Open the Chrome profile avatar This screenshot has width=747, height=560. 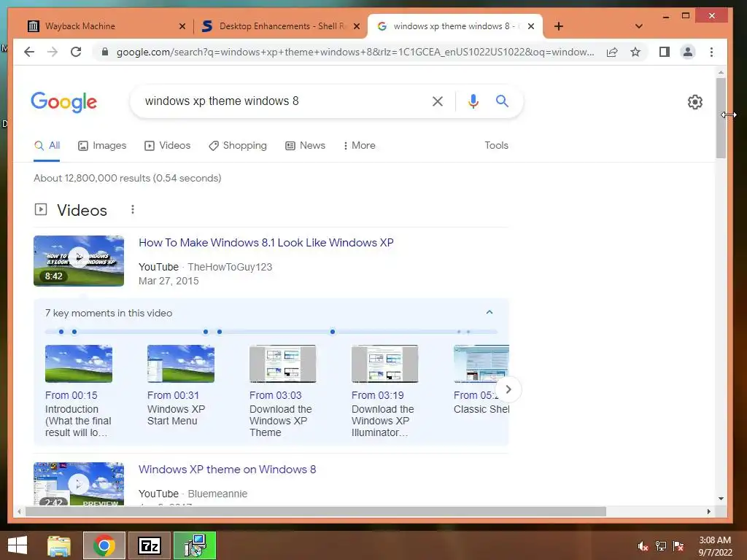point(687,52)
